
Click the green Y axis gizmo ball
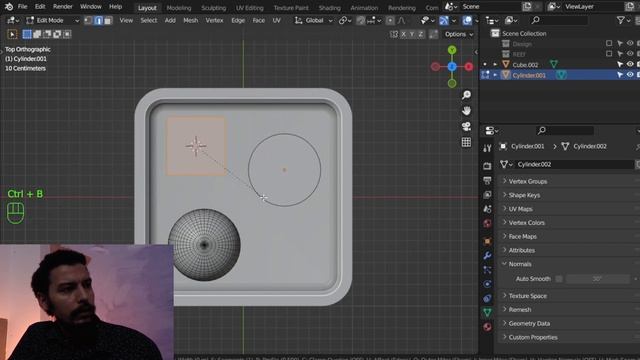[x=452, y=50]
